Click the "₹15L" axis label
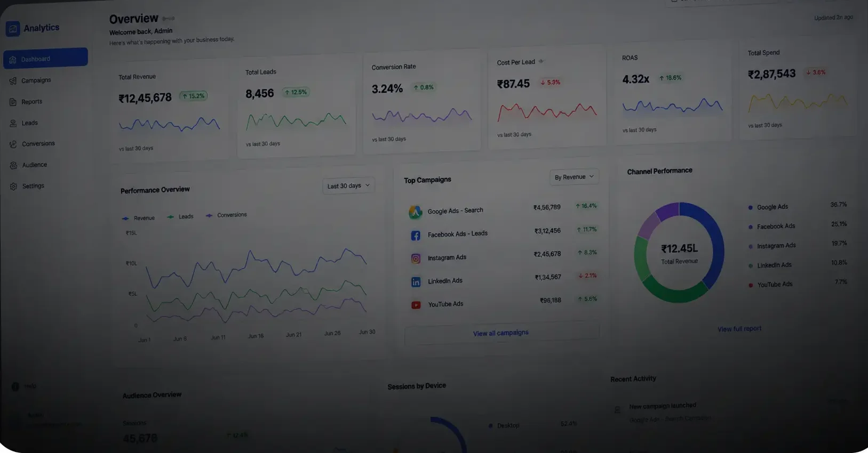This screenshot has width=868, height=453. click(x=131, y=233)
